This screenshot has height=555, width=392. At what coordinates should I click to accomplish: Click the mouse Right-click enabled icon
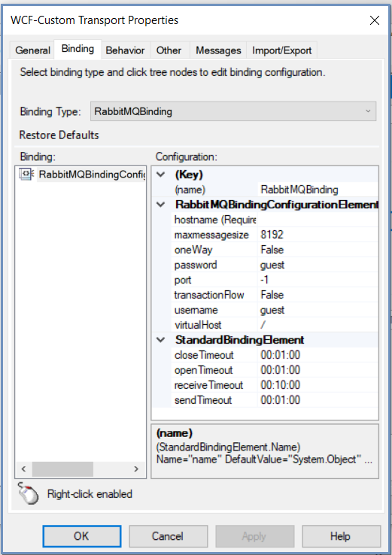coord(28,493)
